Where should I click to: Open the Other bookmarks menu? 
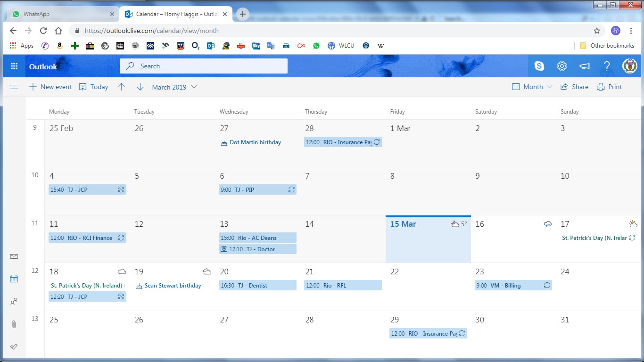pyautogui.click(x=606, y=46)
